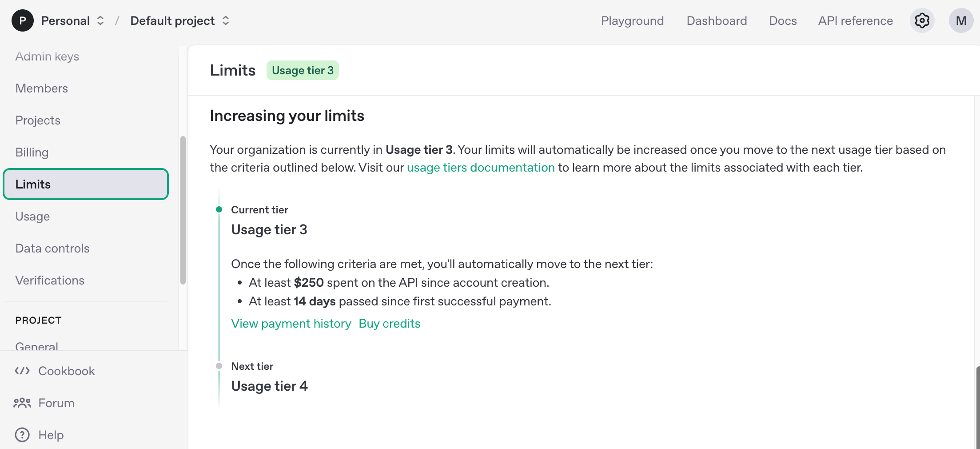Click View payment history link

[x=291, y=324]
